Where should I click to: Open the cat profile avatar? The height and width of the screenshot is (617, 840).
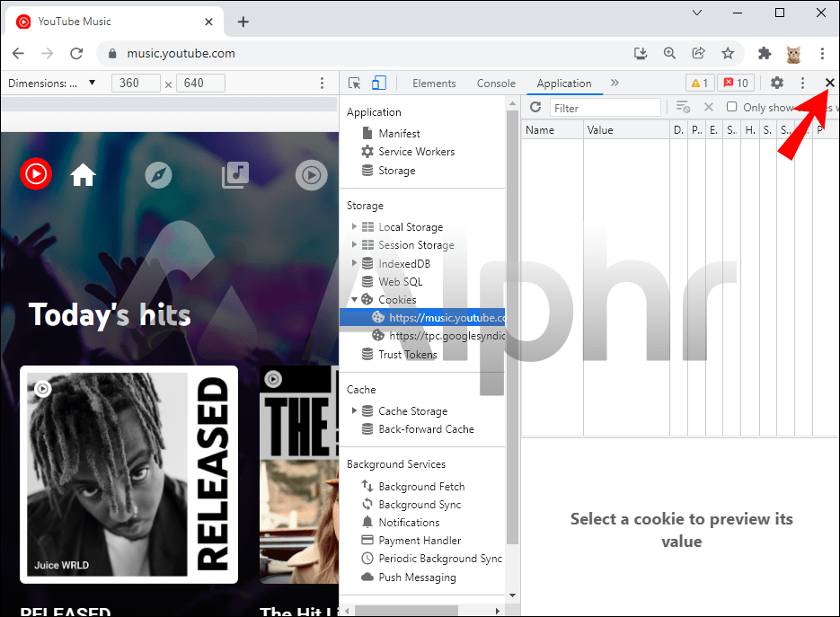[x=793, y=54]
